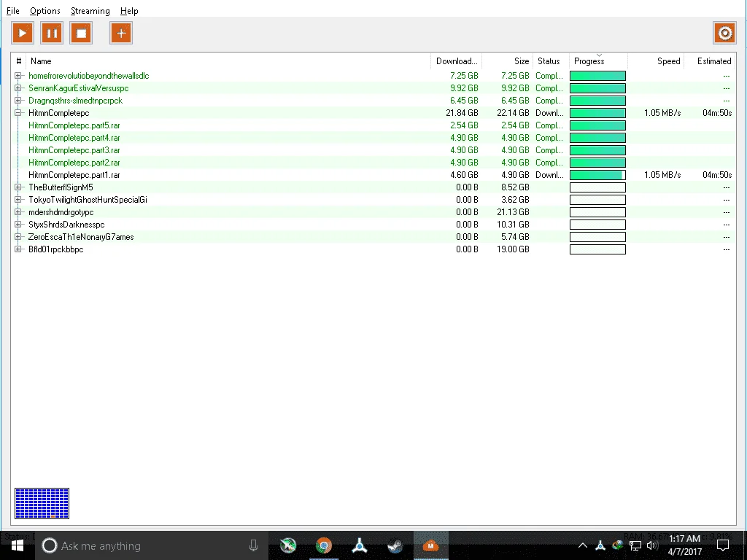Open the Windows Start menu
This screenshot has height=560, width=747.
(x=18, y=545)
